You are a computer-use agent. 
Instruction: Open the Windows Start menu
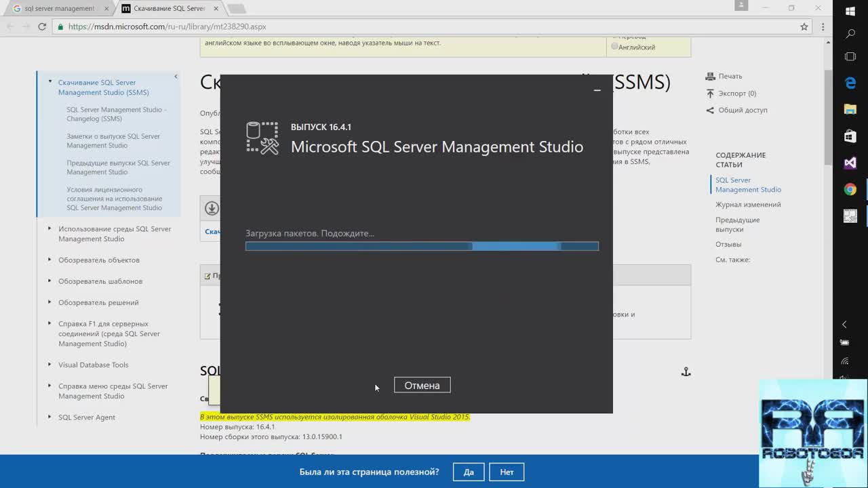(x=850, y=11)
